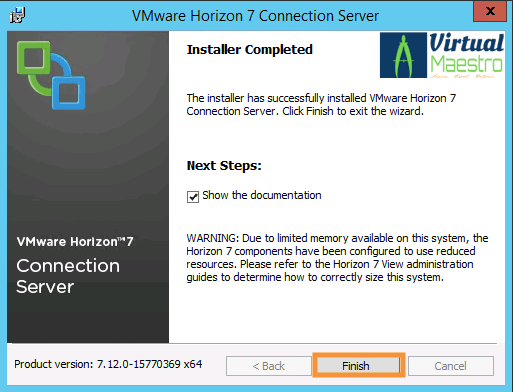Screen dimensions: 514x392
Task: Click the disabled Back button
Action: coord(268,366)
